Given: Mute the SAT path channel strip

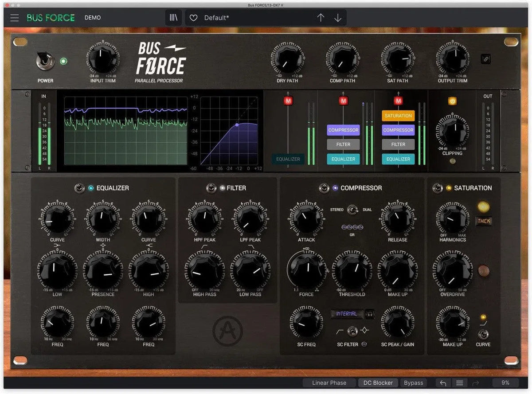Looking at the screenshot, I should click(398, 101).
